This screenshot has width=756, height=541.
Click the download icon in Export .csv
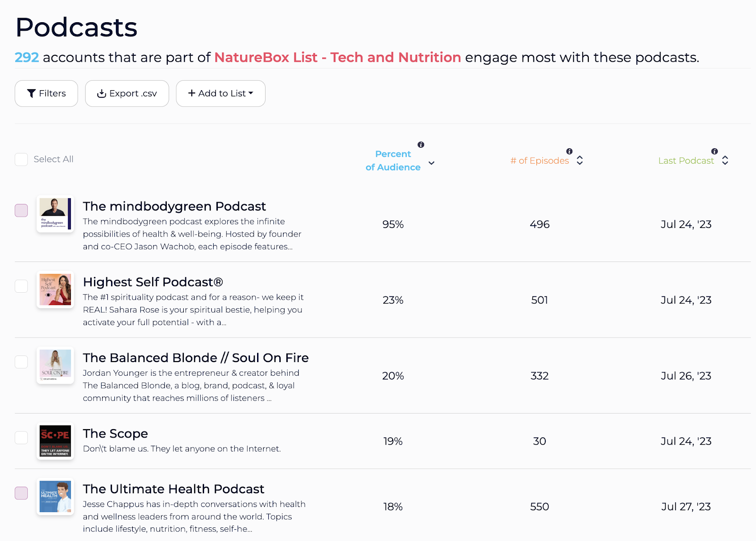click(101, 93)
